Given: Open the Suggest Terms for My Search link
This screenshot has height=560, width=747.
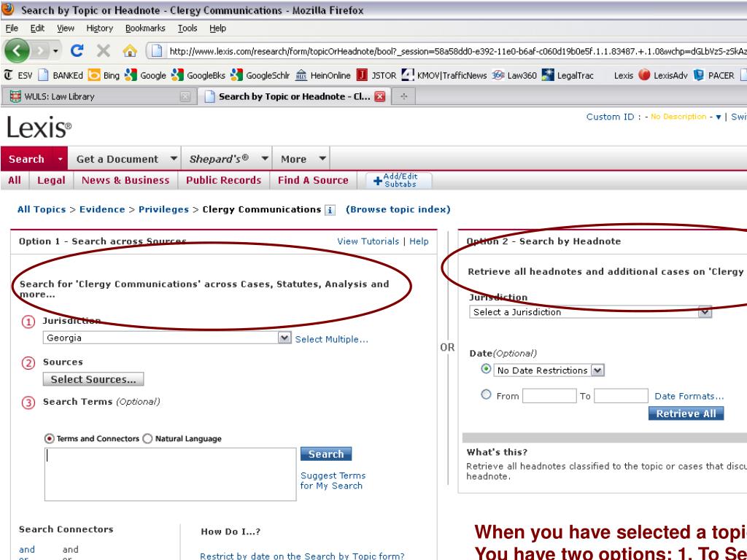Looking at the screenshot, I should click(x=333, y=481).
